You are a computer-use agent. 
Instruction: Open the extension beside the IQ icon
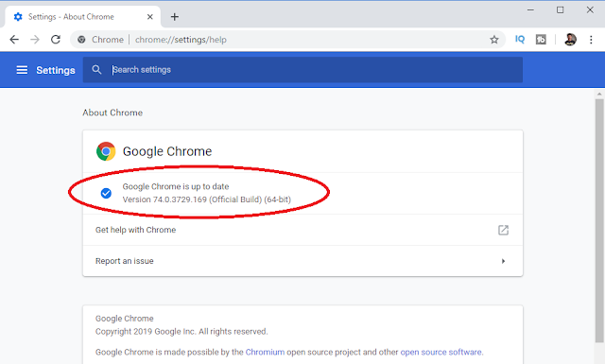(541, 40)
